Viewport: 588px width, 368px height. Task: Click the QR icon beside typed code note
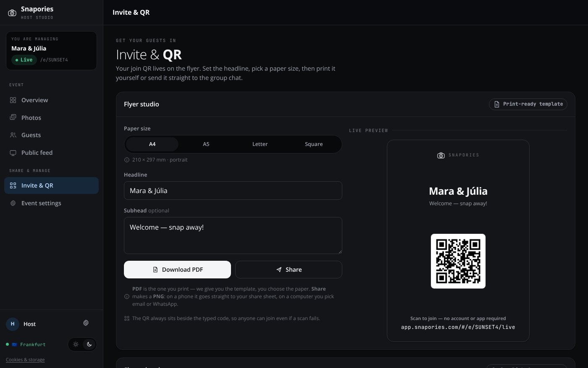127,318
